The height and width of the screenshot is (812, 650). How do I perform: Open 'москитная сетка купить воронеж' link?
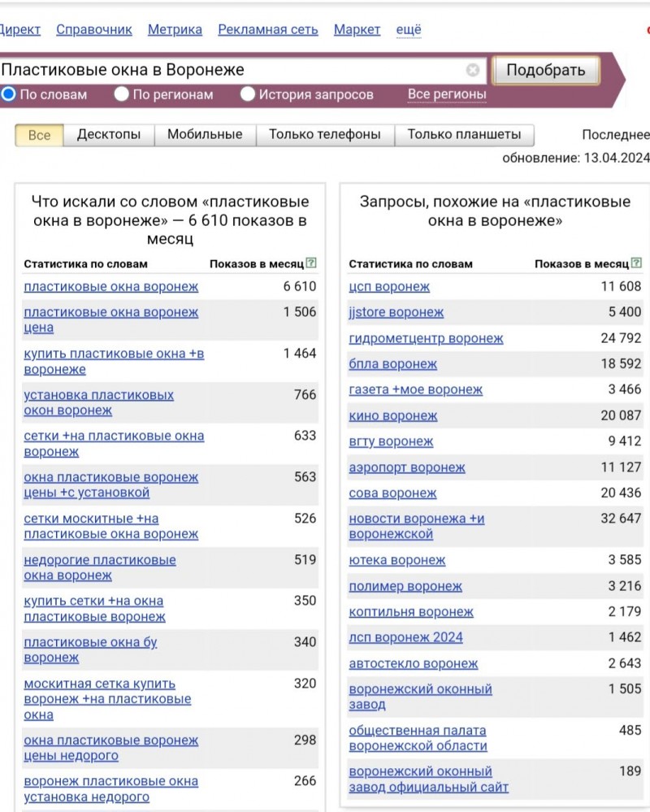[x=107, y=699]
